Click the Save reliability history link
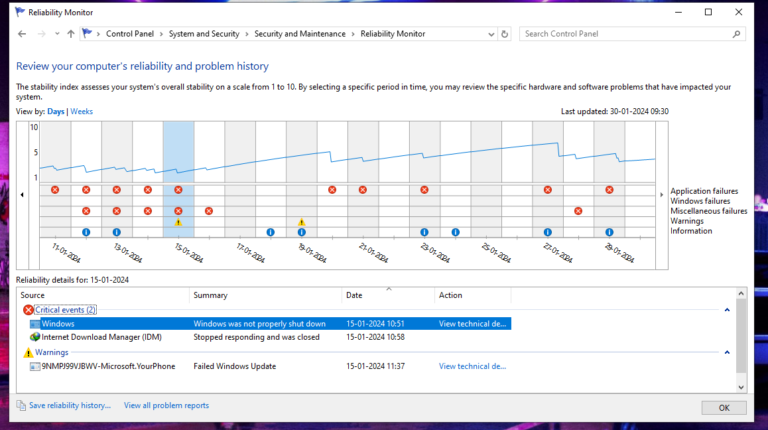Image resolution: width=768 pixels, height=430 pixels. point(70,406)
